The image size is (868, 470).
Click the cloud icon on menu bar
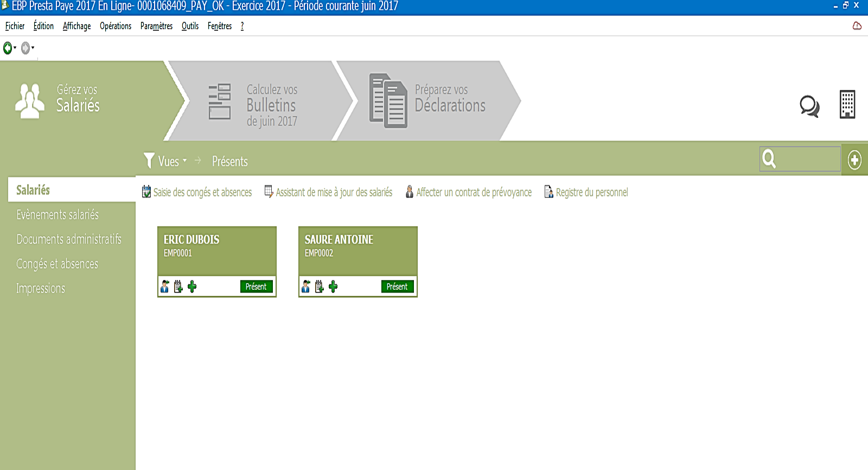(x=857, y=26)
